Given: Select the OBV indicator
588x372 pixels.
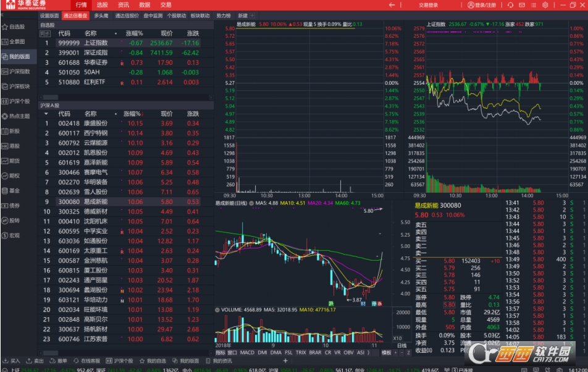Looking at the screenshot, I should [x=348, y=352].
